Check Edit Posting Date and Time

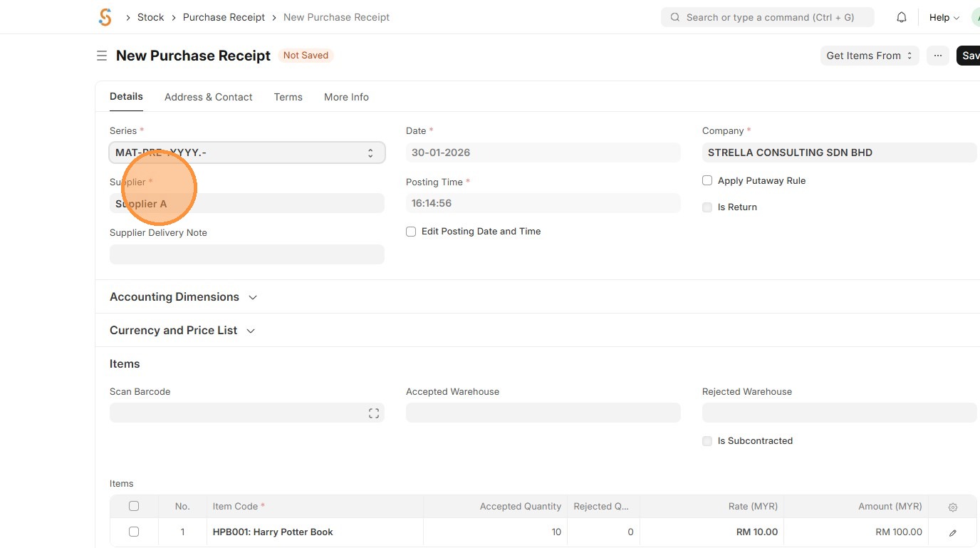[411, 232]
